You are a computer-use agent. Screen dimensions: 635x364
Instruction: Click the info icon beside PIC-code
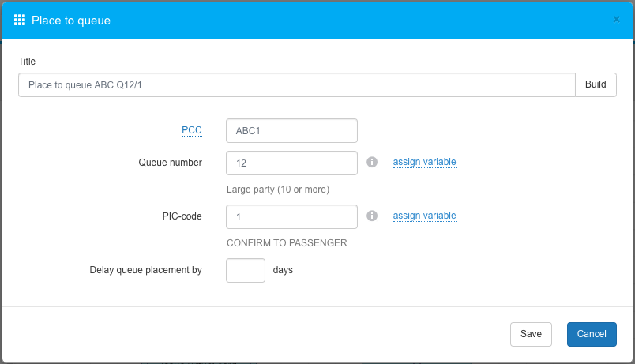(x=373, y=216)
